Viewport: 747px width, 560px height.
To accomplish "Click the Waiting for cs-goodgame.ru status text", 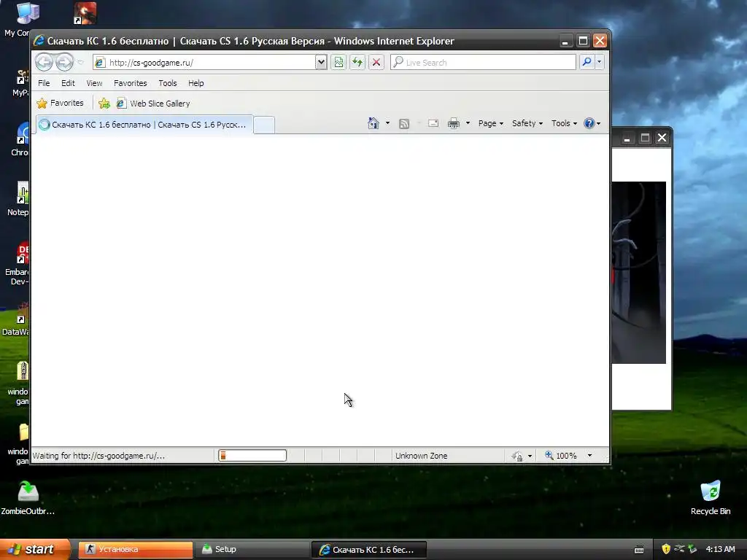I will (x=98, y=456).
